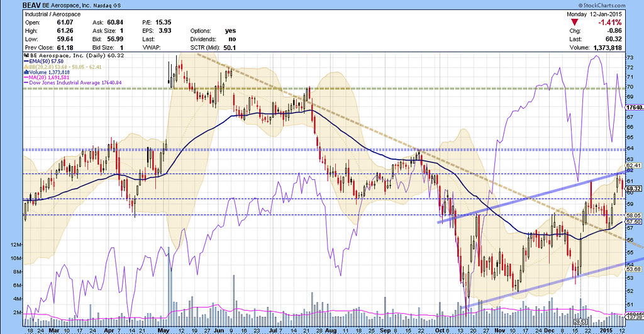
Task: Click the 53.68 lower band tag on the price axis
Action: tap(633, 269)
